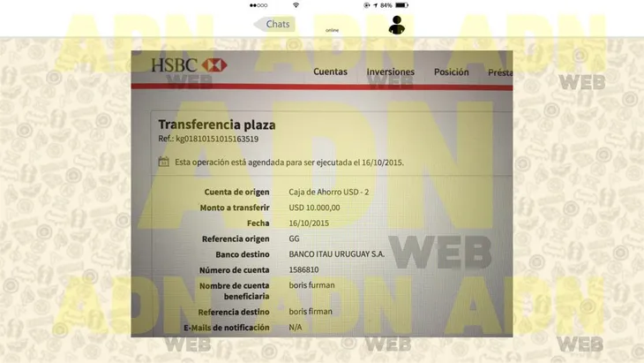
Task: Select the Transferencia plaza heading
Action: tap(217, 125)
